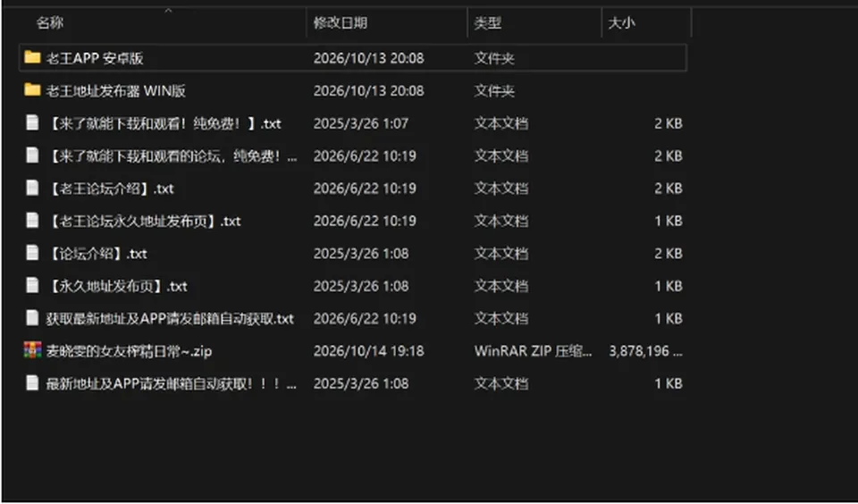The width and height of the screenshot is (858, 504).
Task: Click the folder icon of 老王地址发布器 WIN版
Action: tap(32, 89)
